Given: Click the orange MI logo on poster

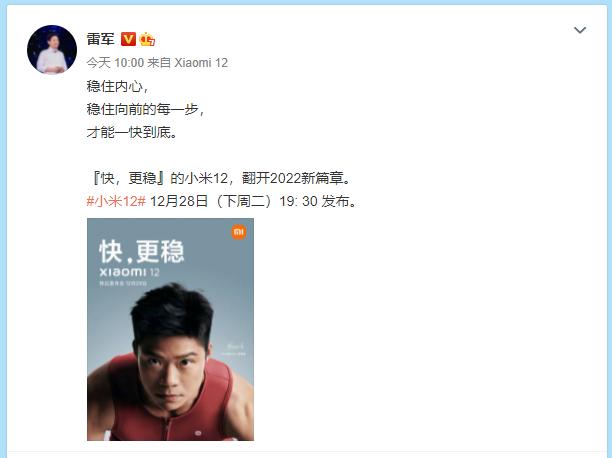Looking at the screenshot, I should [239, 233].
